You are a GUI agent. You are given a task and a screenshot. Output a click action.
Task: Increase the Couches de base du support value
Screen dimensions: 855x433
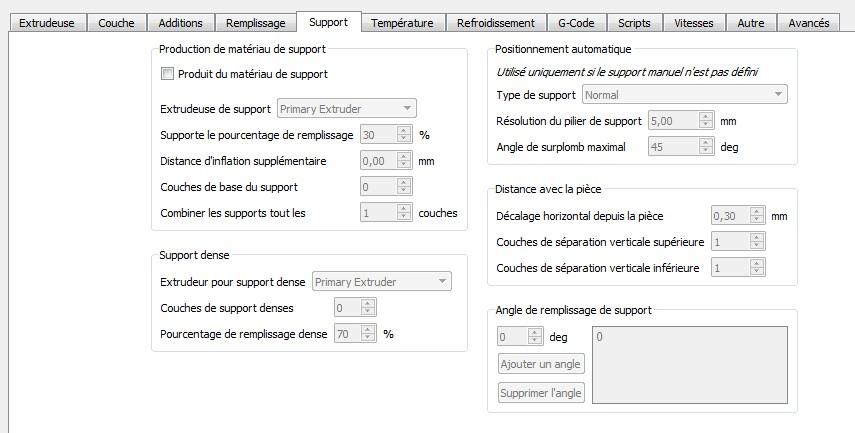404,183
